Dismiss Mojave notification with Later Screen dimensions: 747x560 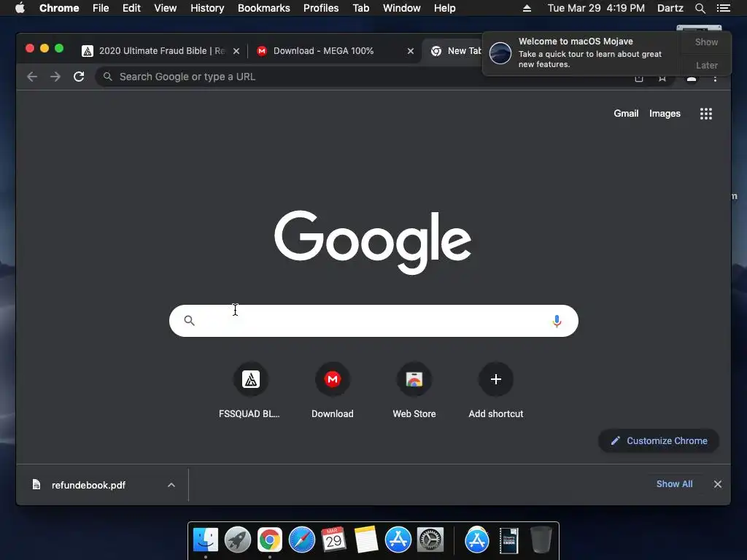706,65
